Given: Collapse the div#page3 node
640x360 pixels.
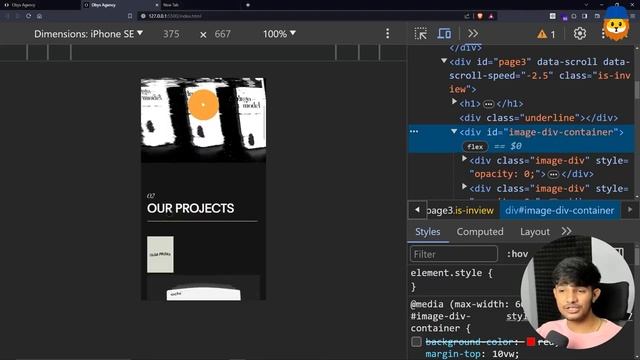Looking at the screenshot, I should 444,61.
